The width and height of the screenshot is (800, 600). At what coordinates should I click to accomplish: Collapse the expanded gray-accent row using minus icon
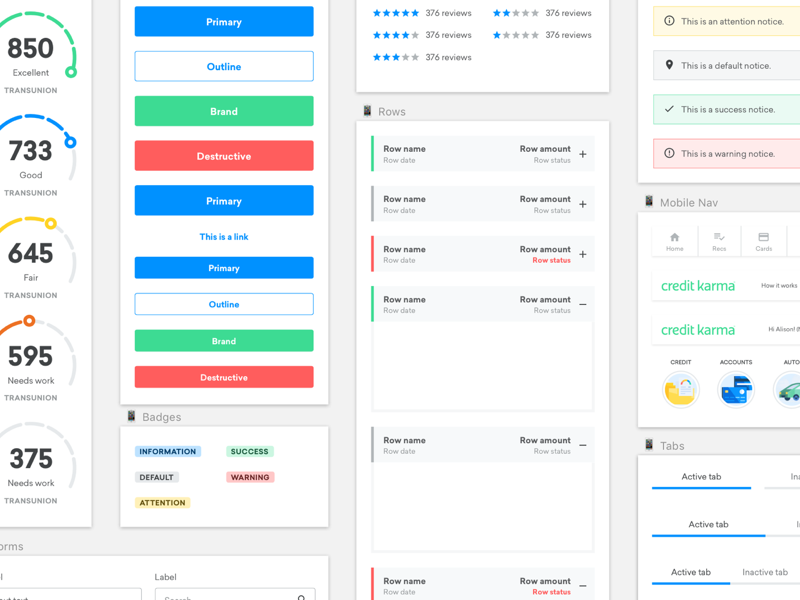point(583,445)
